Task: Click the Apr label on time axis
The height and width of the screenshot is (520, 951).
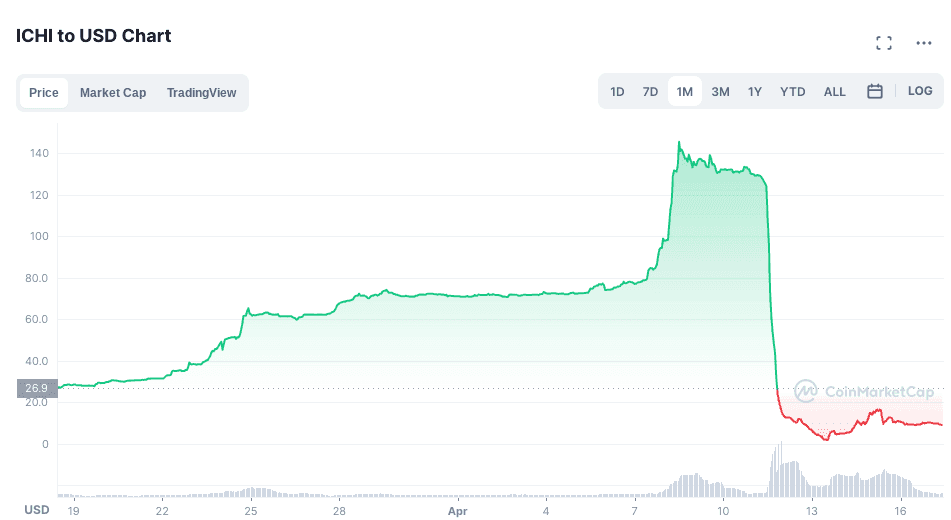Action: [458, 511]
